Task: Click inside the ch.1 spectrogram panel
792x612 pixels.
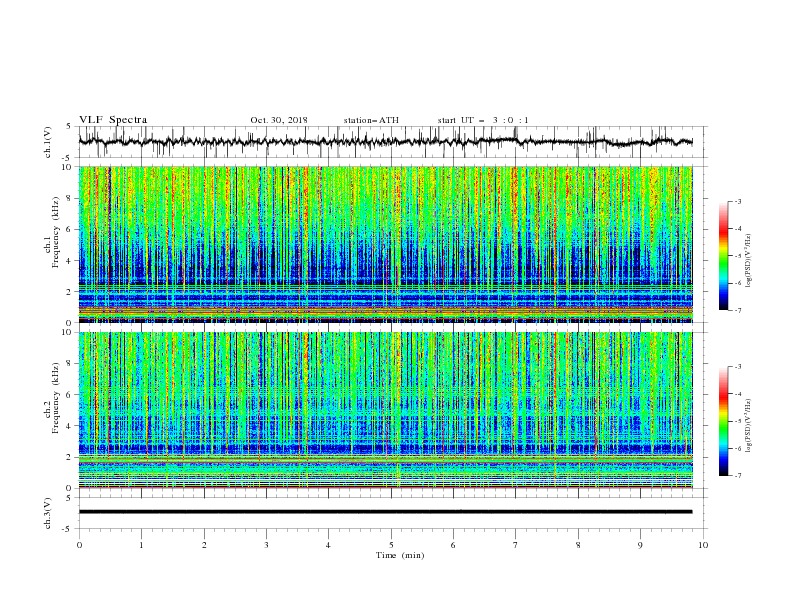Action: coord(385,244)
